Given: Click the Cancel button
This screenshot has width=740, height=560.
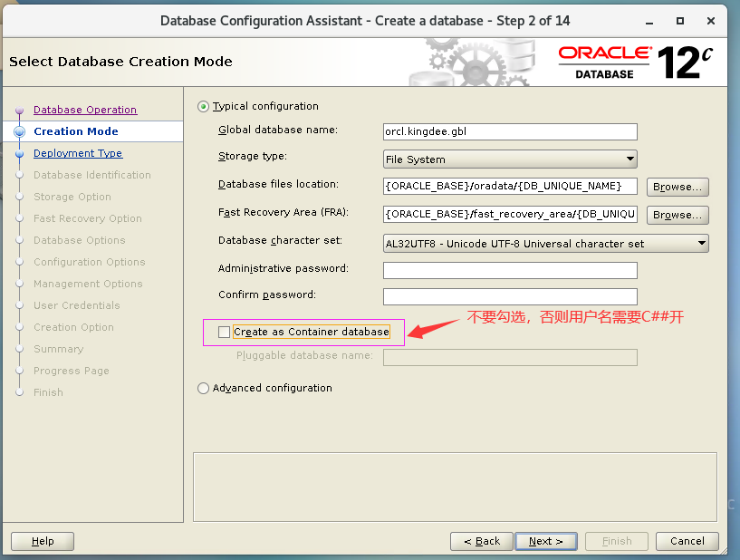Looking at the screenshot, I should (x=687, y=541).
